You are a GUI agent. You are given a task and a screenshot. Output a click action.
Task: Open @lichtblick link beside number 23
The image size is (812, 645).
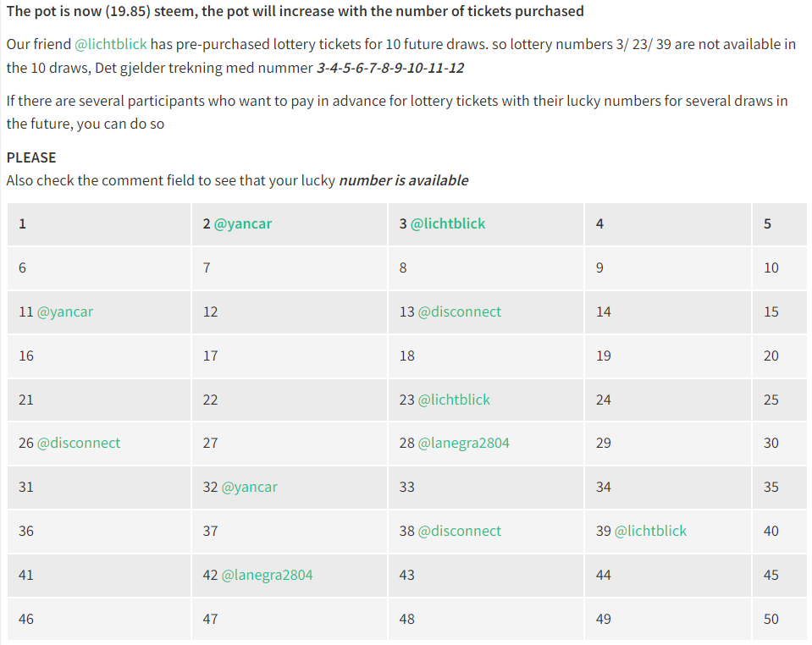(x=454, y=400)
